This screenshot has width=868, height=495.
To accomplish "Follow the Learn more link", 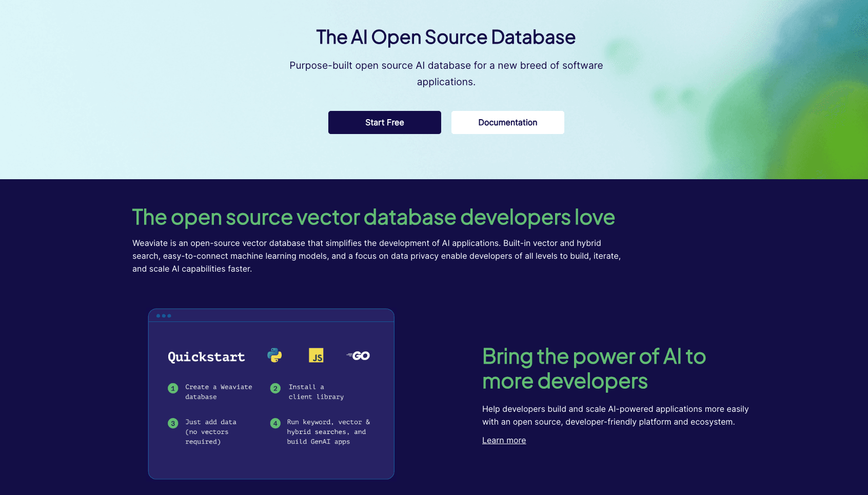I will pyautogui.click(x=504, y=440).
